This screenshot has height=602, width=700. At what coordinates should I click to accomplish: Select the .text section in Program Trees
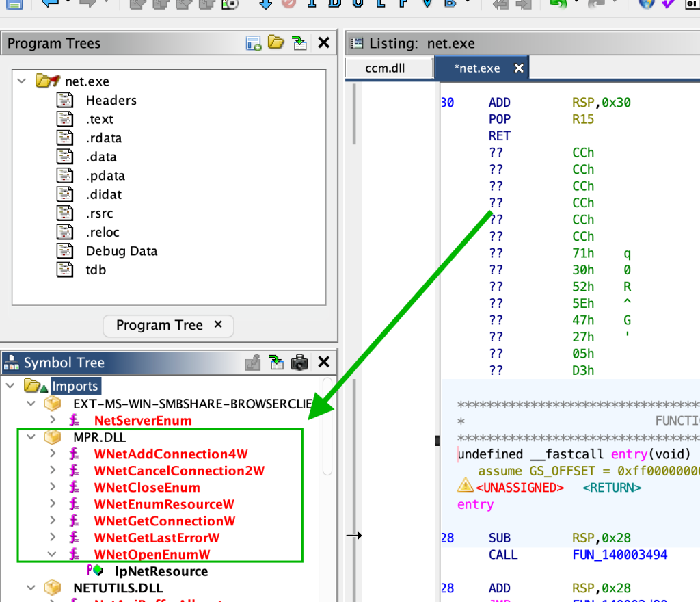[x=100, y=119]
